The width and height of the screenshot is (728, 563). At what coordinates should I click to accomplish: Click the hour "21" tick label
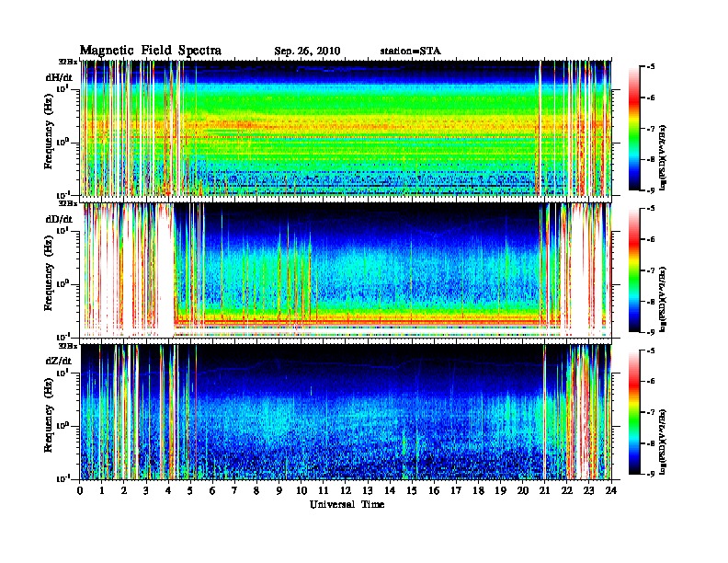(544, 490)
